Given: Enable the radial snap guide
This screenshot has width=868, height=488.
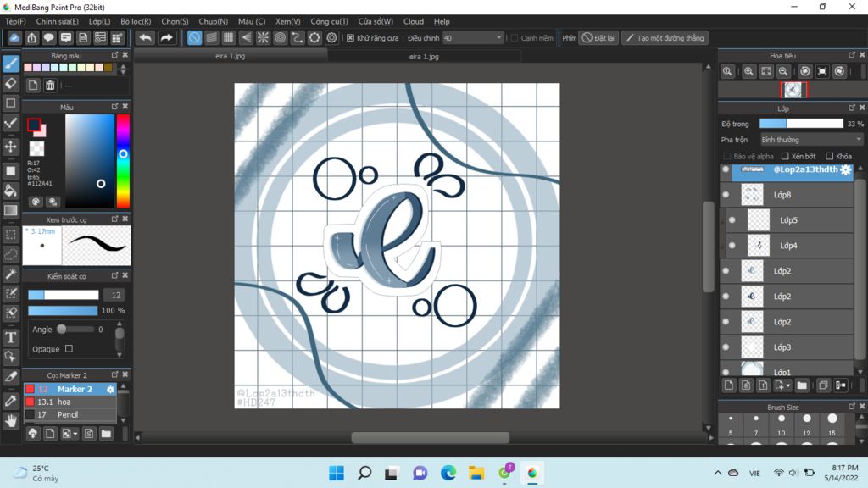Looking at the screenshot, I should coord(263,37).
